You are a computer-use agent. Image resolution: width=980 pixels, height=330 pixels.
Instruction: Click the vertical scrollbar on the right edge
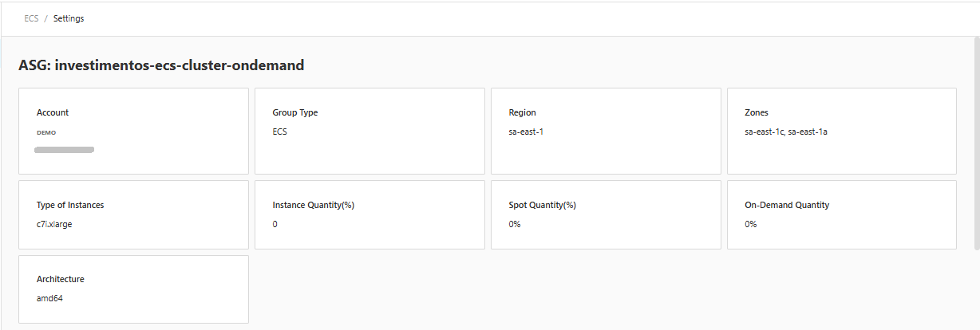[975, 143]
